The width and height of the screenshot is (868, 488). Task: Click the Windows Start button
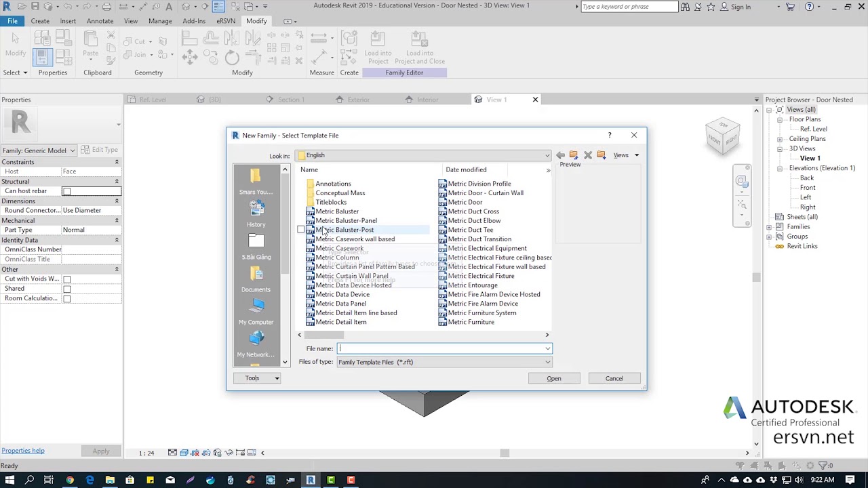click(9, 480)
